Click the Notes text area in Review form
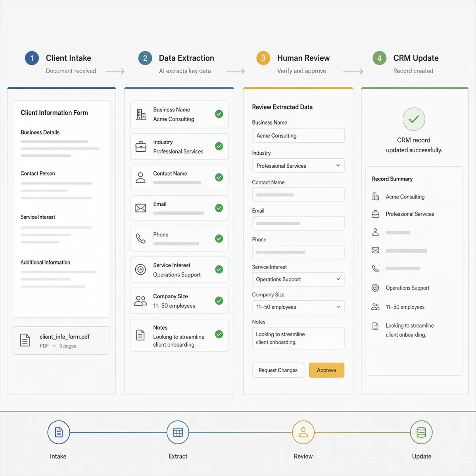 [298, 338]
